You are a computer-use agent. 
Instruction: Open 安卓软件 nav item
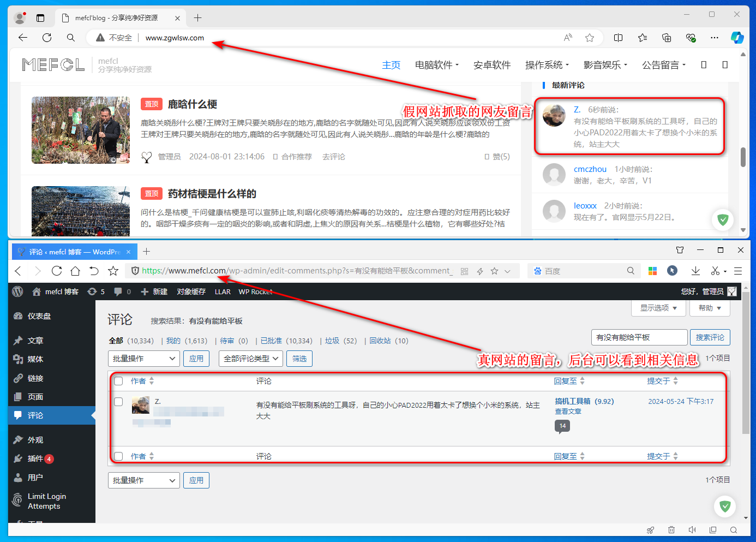492,65
